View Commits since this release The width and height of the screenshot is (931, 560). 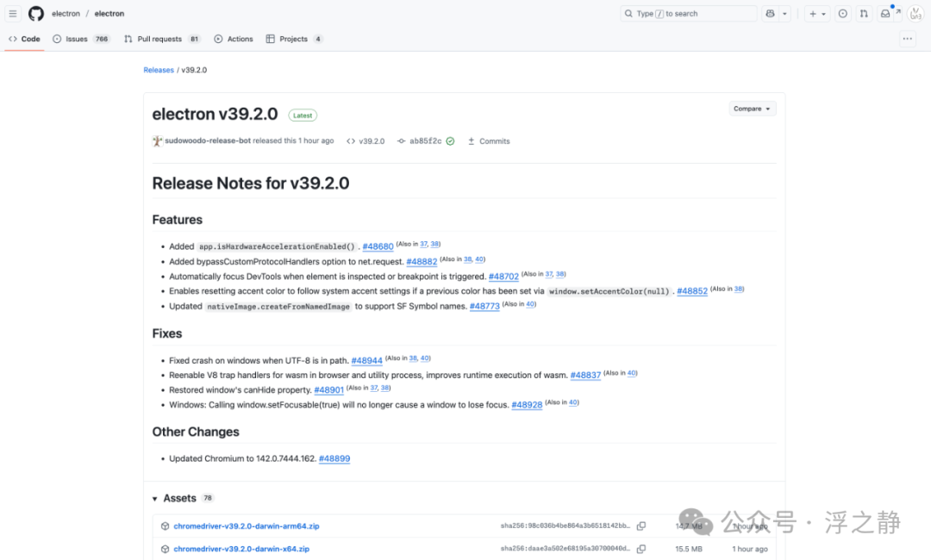point(490,141)
